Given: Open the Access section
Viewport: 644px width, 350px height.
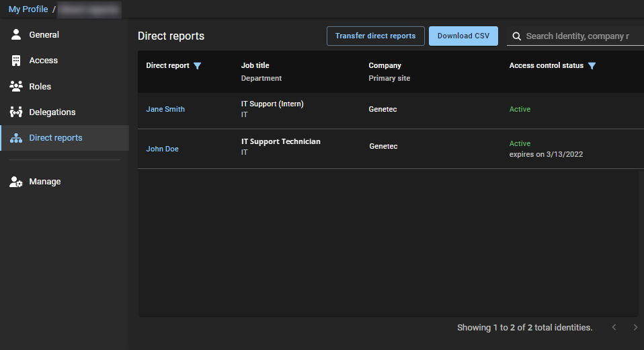Looking at the screenshot, I should 65,61.
